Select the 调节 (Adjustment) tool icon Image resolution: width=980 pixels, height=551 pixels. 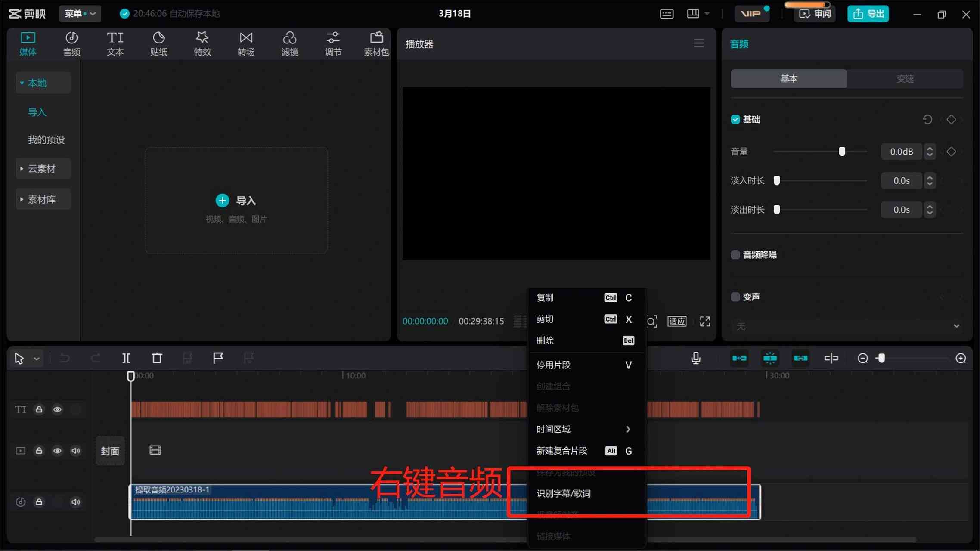coord(332,42)
